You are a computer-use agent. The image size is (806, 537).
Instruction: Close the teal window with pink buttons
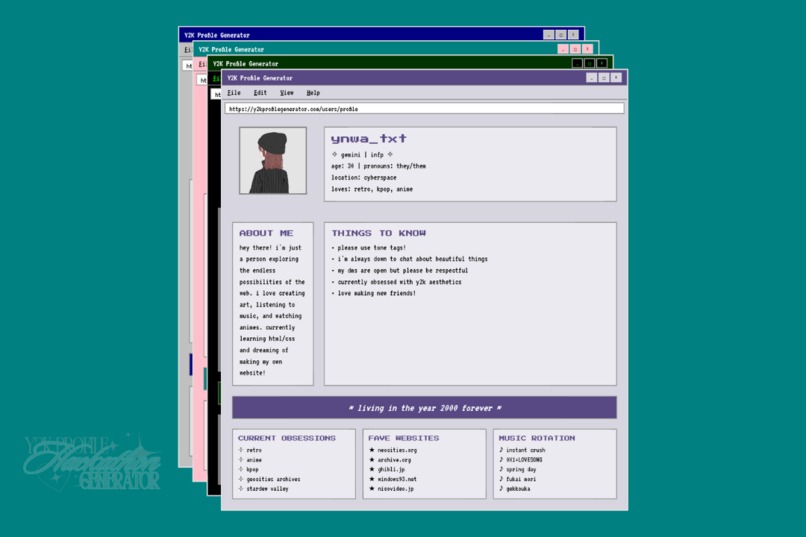click(x=588, y=49)
